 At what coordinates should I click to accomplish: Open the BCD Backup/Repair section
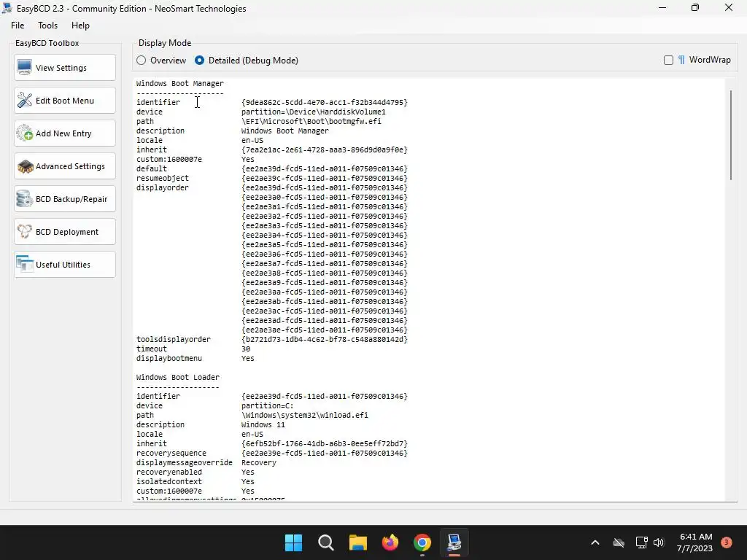[x=65, y=199]
